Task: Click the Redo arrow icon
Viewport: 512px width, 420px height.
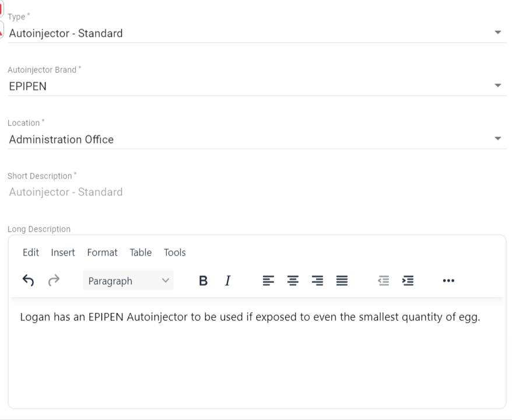Action: [x=54, y=281]
